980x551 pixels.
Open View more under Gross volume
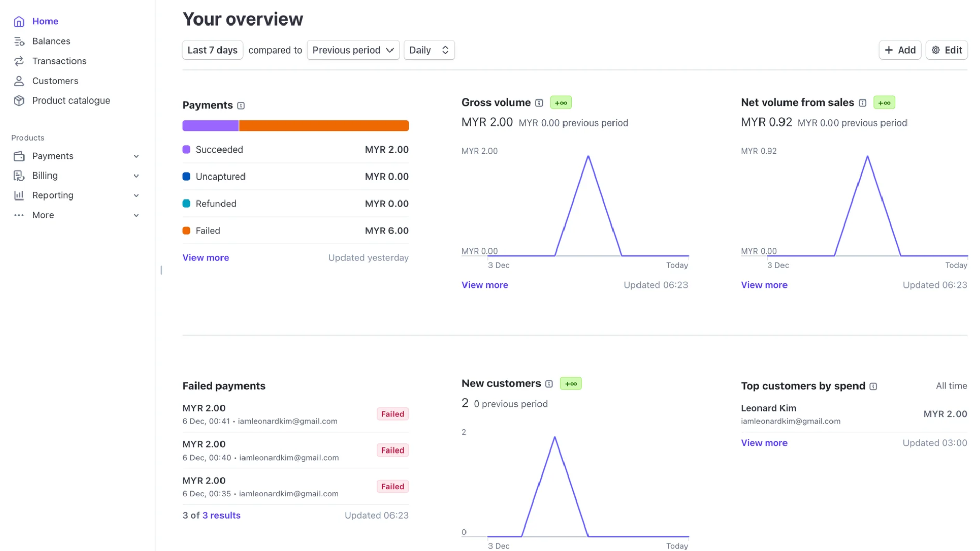[x=484, y=285]
